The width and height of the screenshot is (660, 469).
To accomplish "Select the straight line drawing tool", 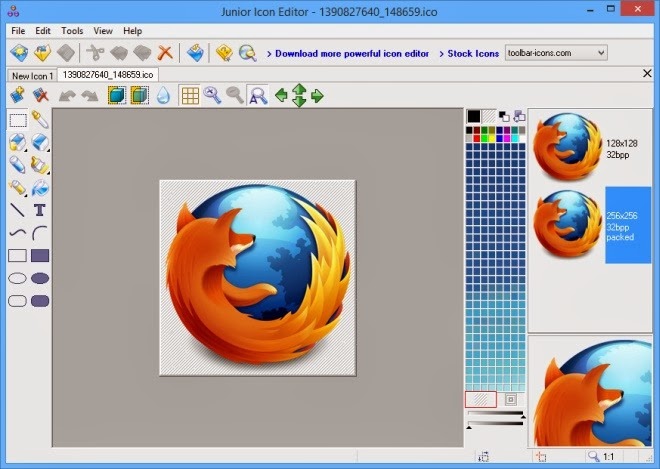I will pyautogui.click(x=17, y=210).
